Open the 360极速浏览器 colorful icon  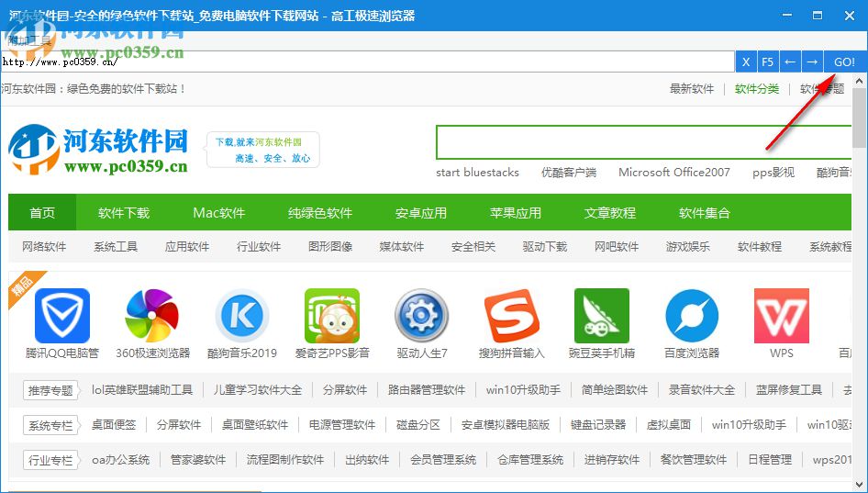[152, 315]
